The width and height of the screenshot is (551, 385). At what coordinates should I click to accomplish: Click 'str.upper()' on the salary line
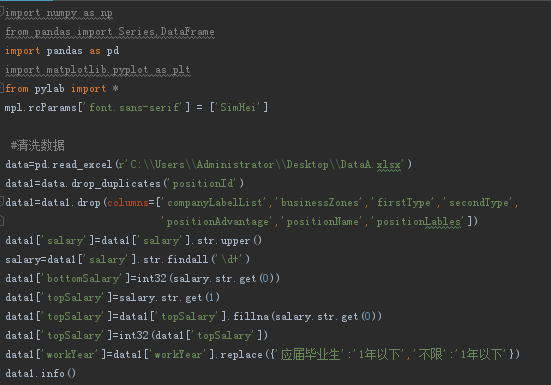[x=229, y=240]
